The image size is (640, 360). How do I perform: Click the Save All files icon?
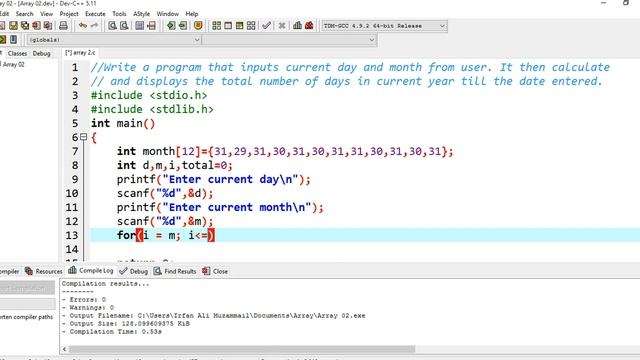25,26
